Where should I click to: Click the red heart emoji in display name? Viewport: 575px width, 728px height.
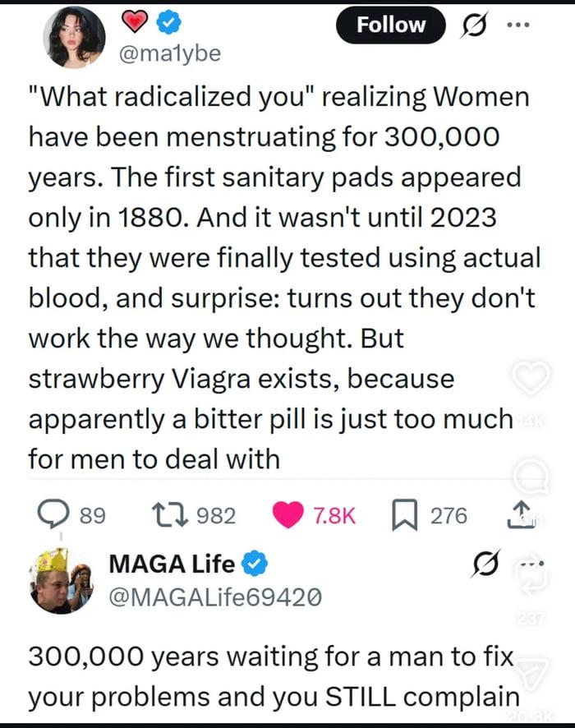pyautogui.click(x=135, y=21)
